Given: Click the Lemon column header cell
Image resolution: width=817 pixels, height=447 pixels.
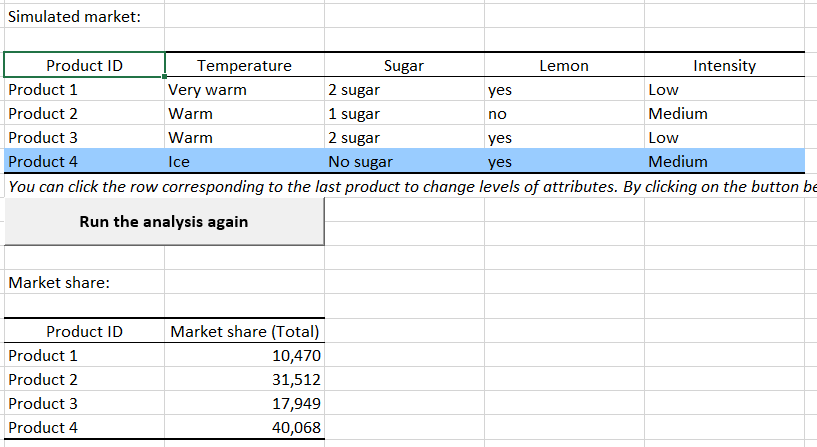Looking at the screenshot, I should click(x=564, y=66).
